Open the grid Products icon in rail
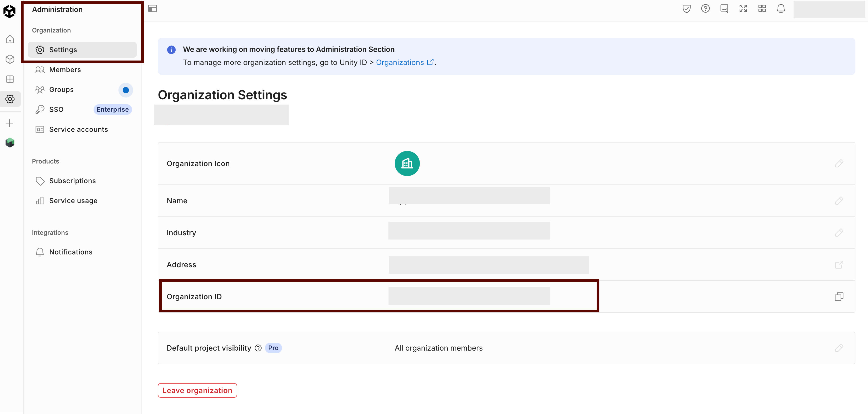The width and height of the screenshot is (868, 414). 10,79
